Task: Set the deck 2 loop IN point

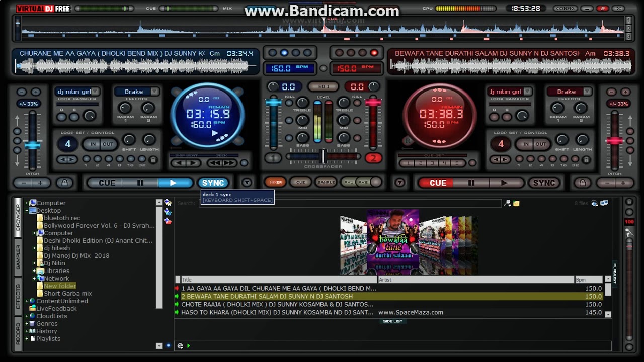Action: (x=526, y=144)
